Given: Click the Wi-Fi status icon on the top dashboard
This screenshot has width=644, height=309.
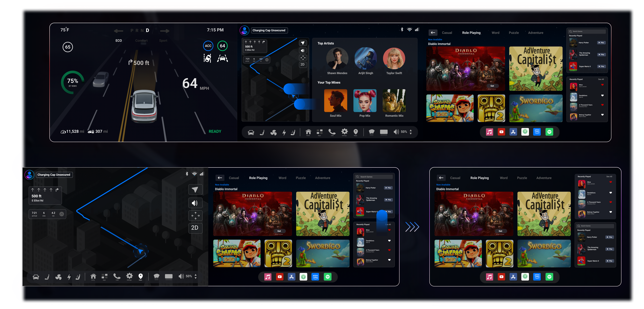Looking at the screenshot, I should pyautogui.click(x=409, y=29).
